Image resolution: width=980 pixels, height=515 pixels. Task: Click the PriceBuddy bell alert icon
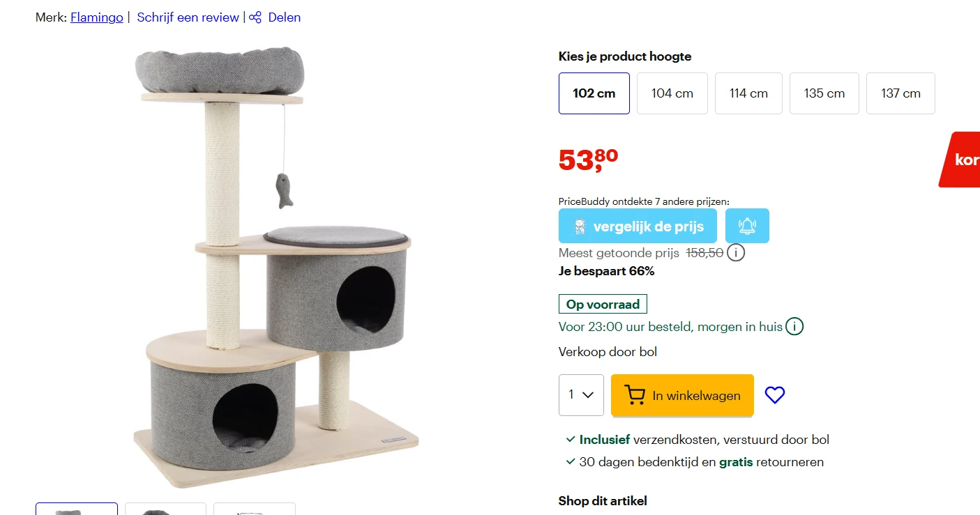coord(747,226)
